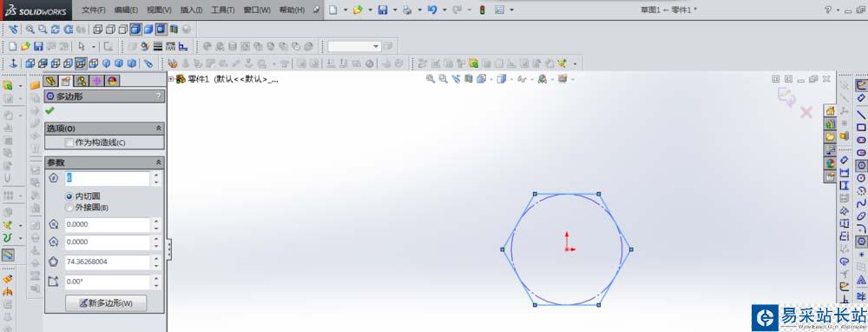Image resolution: width=868 pixels, height=332 pixels.
Task: Increase the polygon angle with stepper
Action: [x=156, y=278]
